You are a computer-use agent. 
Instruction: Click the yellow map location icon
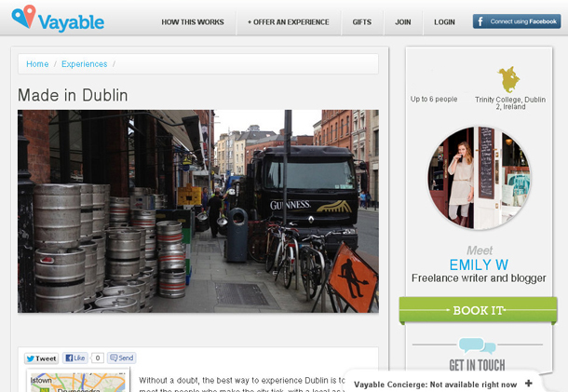(508, 79)
